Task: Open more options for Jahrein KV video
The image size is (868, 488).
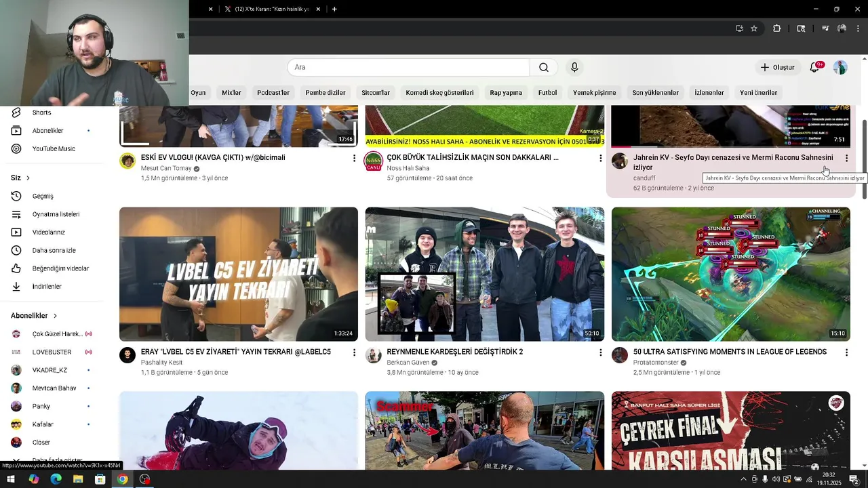Action: 846,158
